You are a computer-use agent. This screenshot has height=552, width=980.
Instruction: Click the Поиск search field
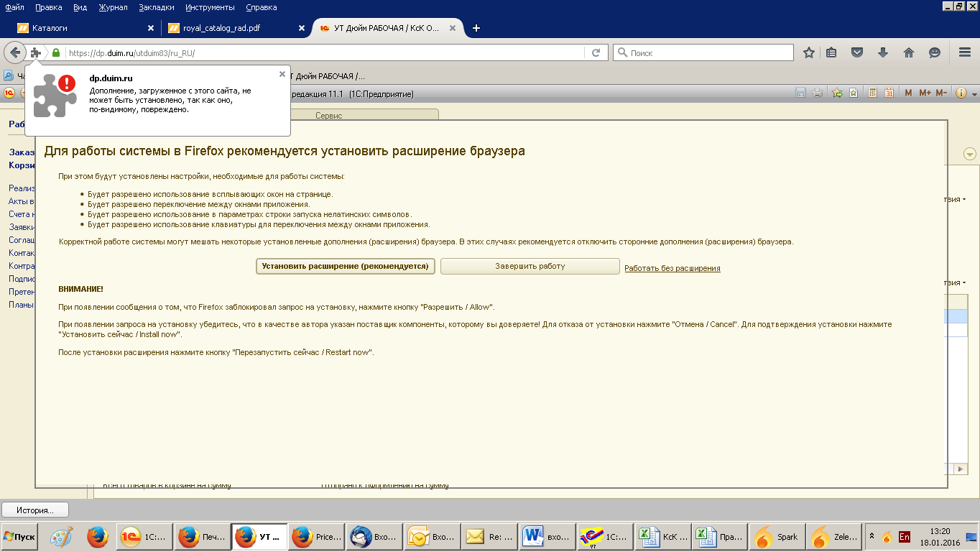click(704, 52)
